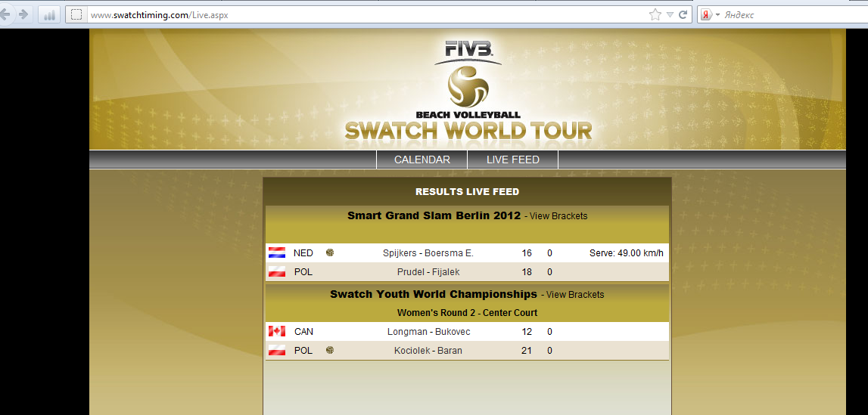Open the LIVE FEED navigation tab
This screenshot has height=415, width=868.
pos(512,159)
